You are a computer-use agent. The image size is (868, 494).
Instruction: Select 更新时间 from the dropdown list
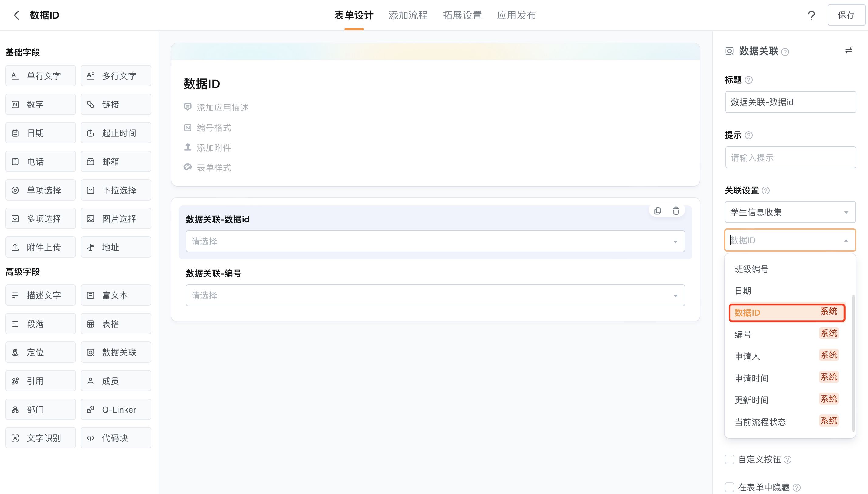(x=787, y=400)
